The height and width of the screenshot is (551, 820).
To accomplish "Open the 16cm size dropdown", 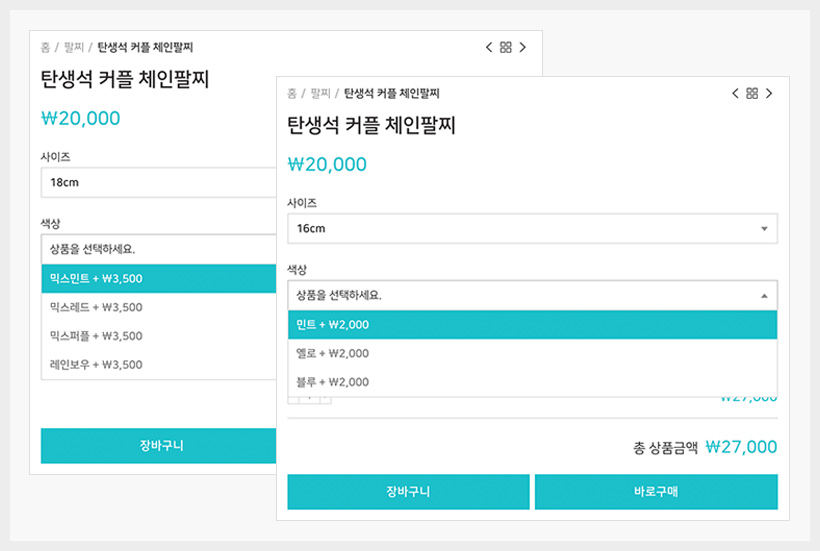I will (x=532, y=229).
